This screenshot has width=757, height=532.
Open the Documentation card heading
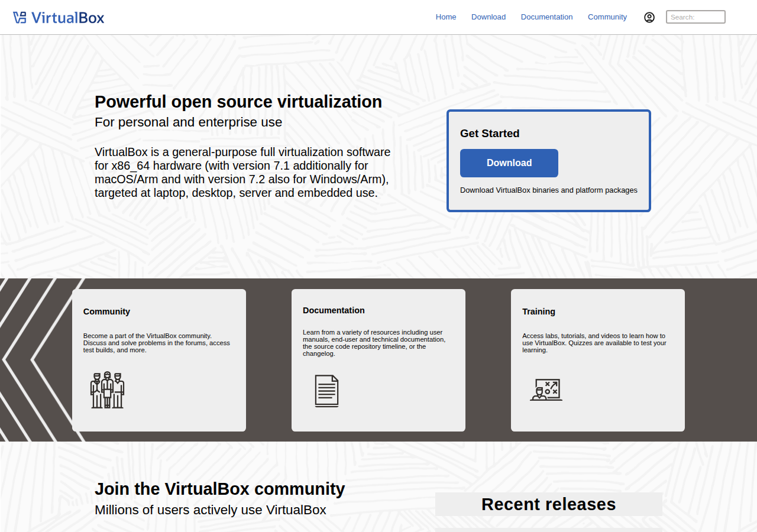tap(334, 310)
